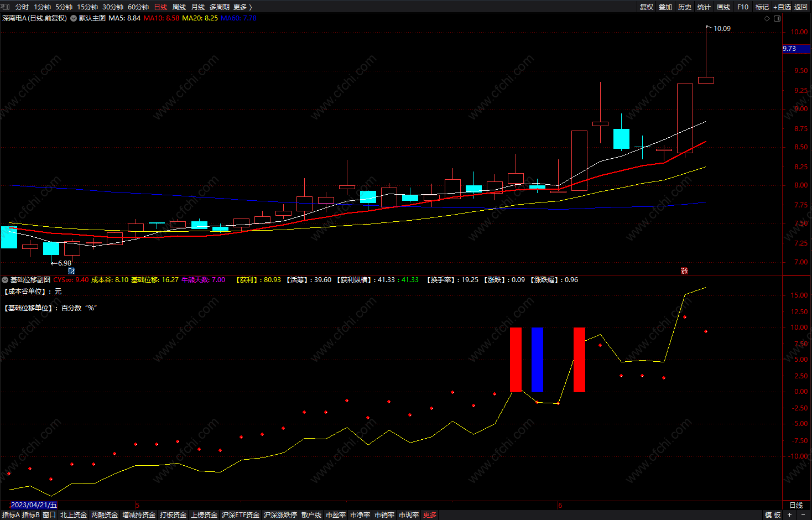Click the 模板 template button
This screenshot has height=520, width=812.
[773, 515]
